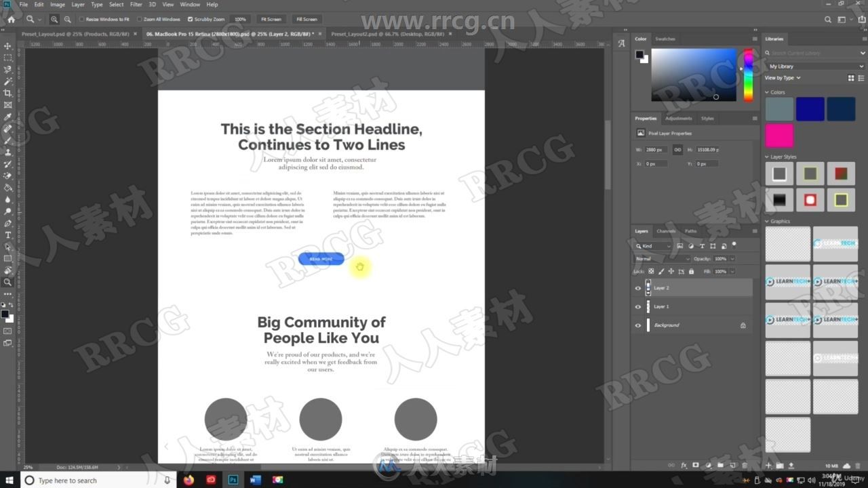Click the Fill Screen button

coord(307,19)
